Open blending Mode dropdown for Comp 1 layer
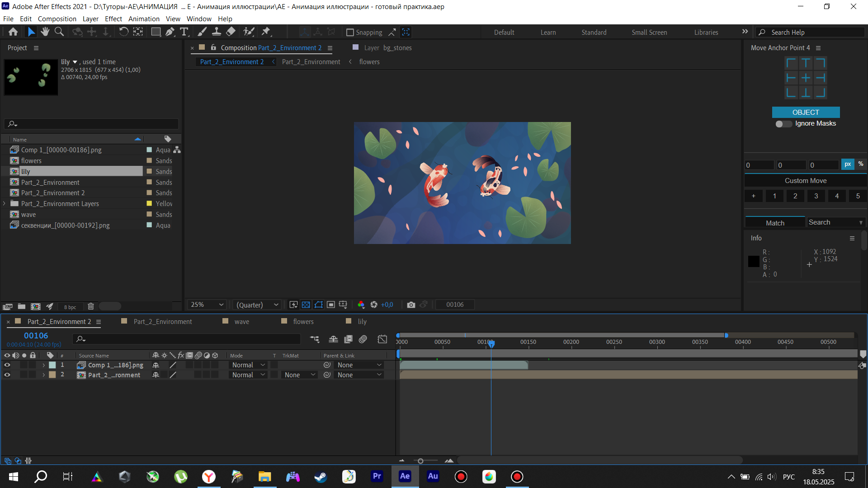The width and height of the screenshot is (868, 488). 248,365
